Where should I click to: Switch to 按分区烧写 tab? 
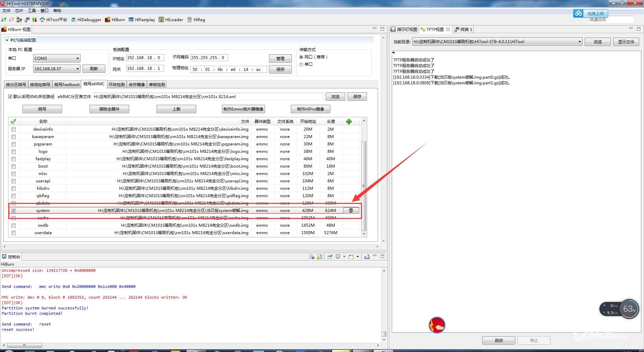pyautogui.click(x=16, y=85)
